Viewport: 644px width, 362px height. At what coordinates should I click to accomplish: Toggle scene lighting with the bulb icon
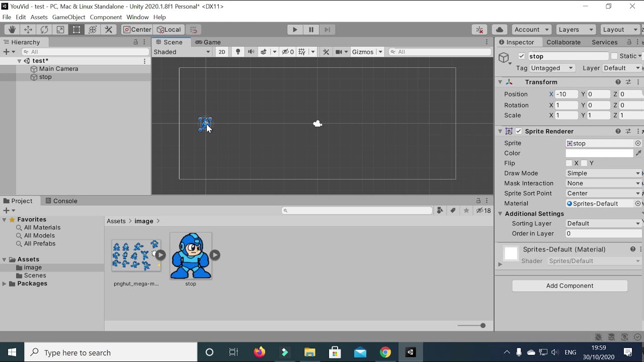[238, 52]
